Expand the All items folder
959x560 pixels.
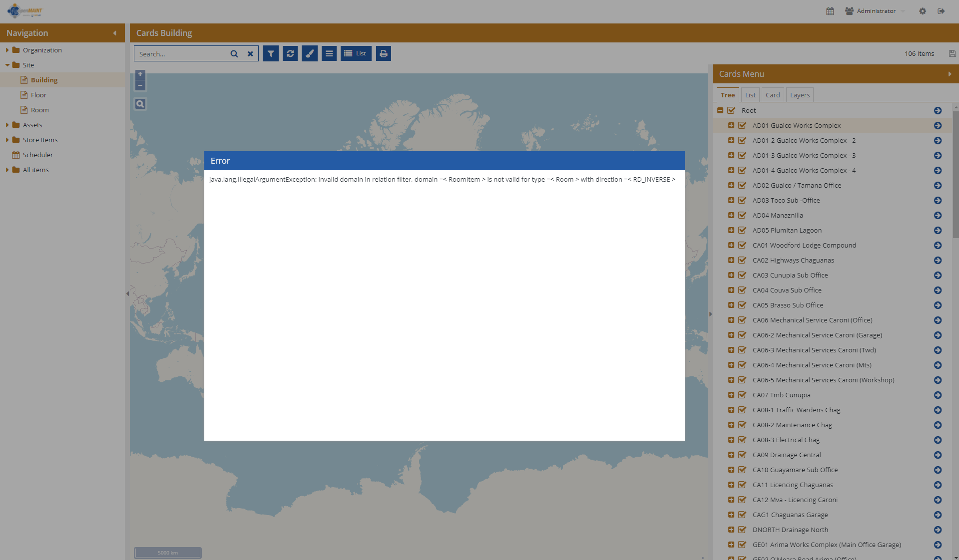click(7, 170)
